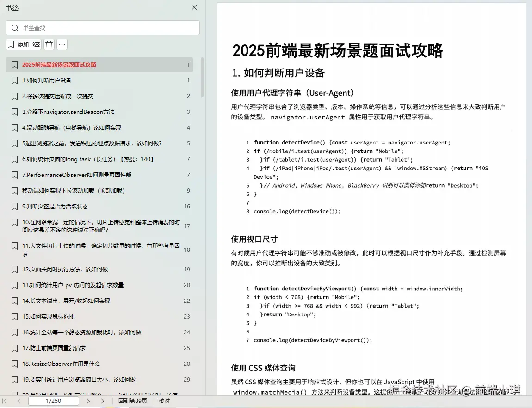Viewport: 532px width, 408px height.
Task: Open bookmark 移动端如何实现下拉滚动加载
Action: point(99,191)
